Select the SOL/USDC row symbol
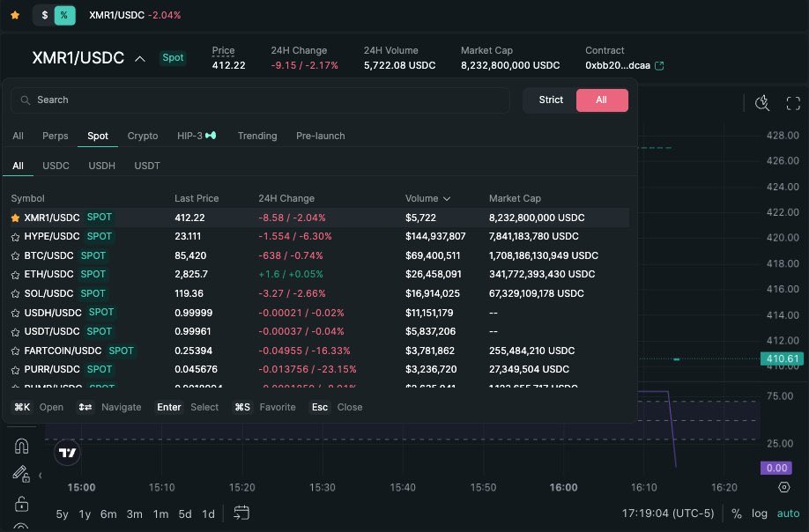 click(48, 293)
